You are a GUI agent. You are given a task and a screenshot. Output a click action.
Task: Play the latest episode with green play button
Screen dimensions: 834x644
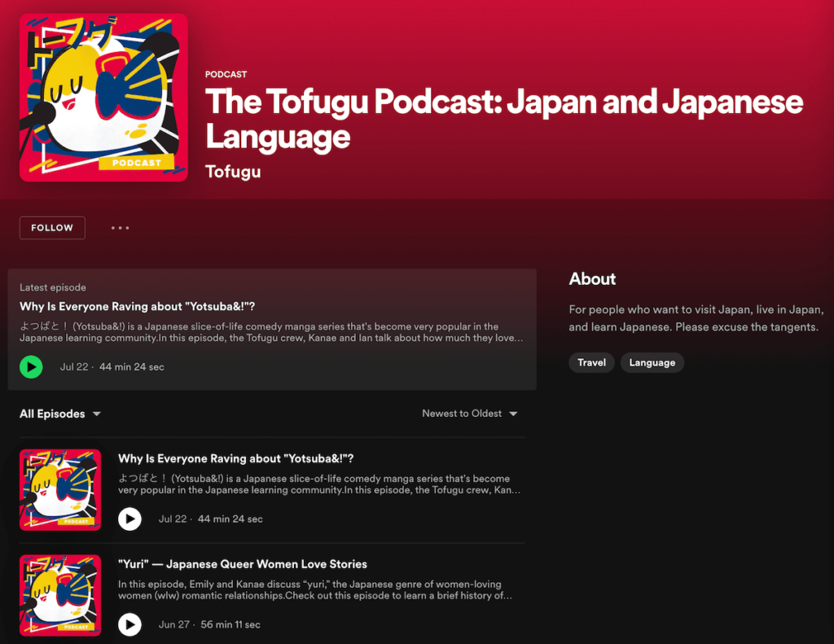coord(32,367)
